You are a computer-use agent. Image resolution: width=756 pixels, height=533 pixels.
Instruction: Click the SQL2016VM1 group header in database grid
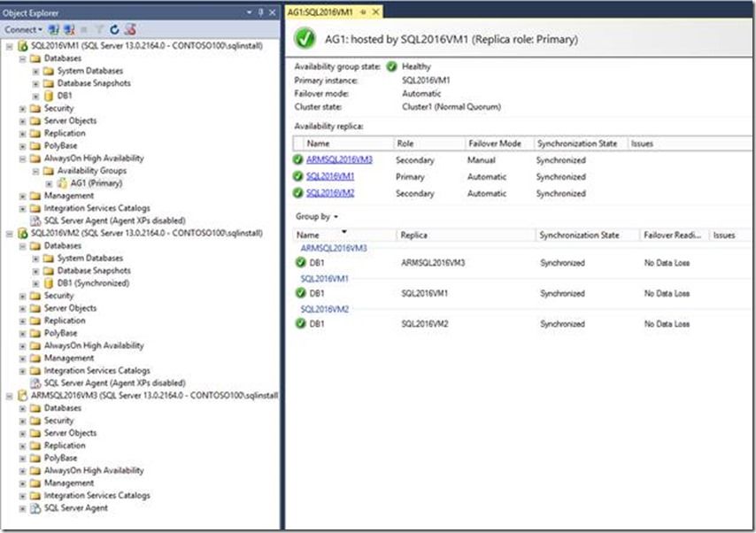click(325, 279)
